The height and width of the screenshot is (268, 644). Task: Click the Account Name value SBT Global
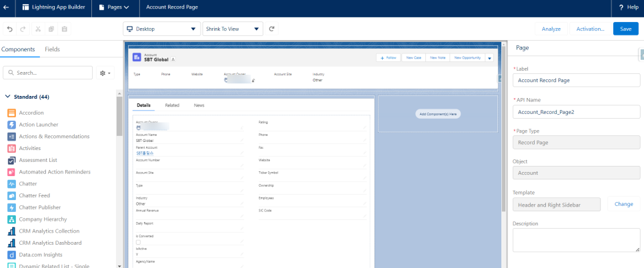point(145,141)
